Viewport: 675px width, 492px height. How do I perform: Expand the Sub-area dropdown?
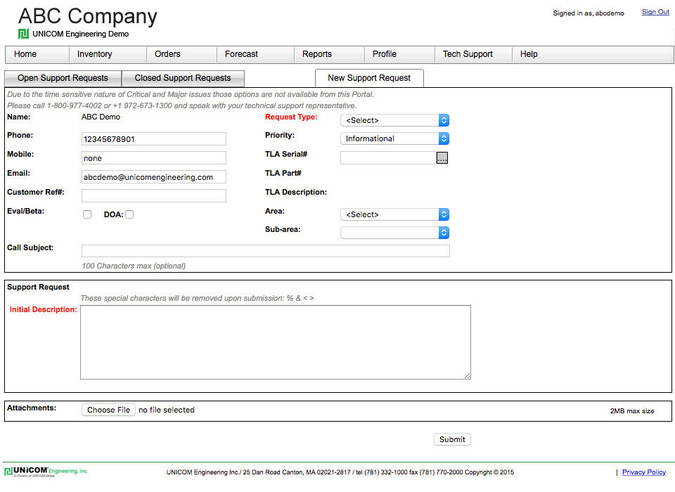[395, 233]
